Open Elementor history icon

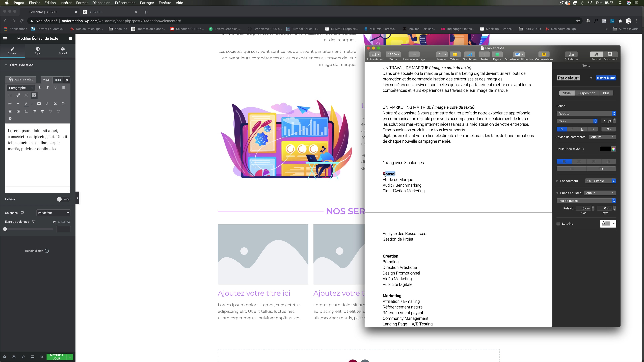coord(23,357)
